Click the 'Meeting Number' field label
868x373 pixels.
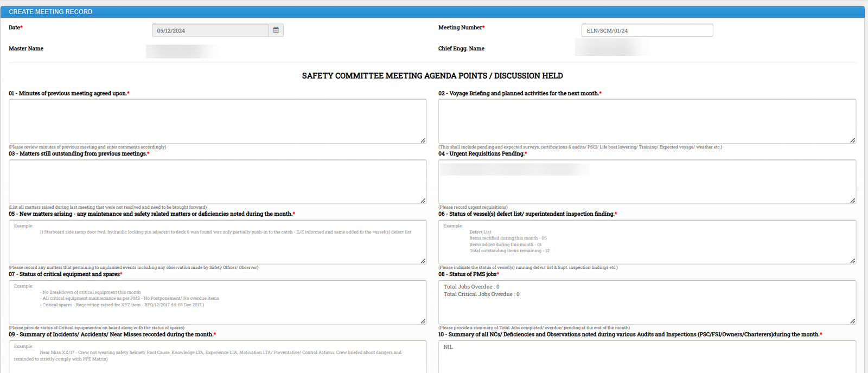coord(461,28)
